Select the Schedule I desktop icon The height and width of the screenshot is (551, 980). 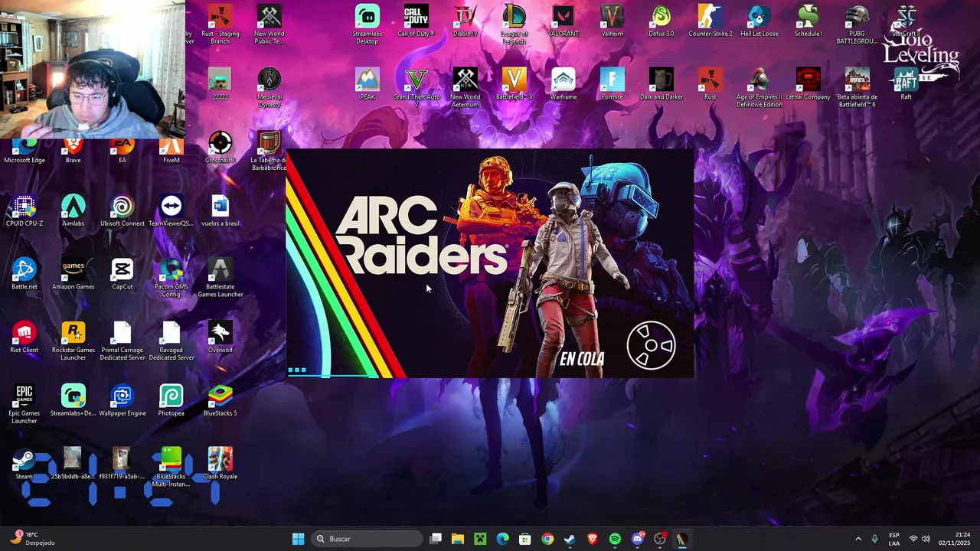tap(808, 21)
